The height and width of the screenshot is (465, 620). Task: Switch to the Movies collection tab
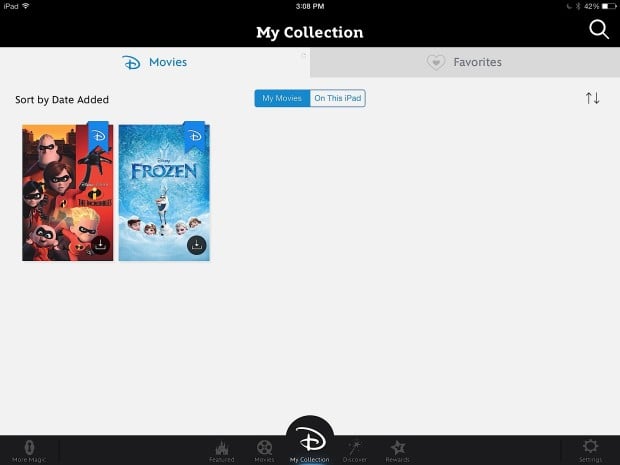pos(155,62)
